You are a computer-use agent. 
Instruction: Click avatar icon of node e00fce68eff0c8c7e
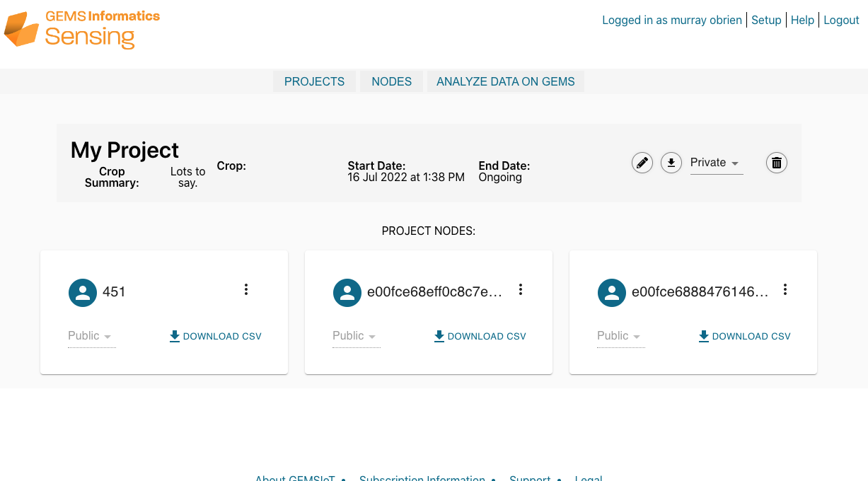[347, 292]
